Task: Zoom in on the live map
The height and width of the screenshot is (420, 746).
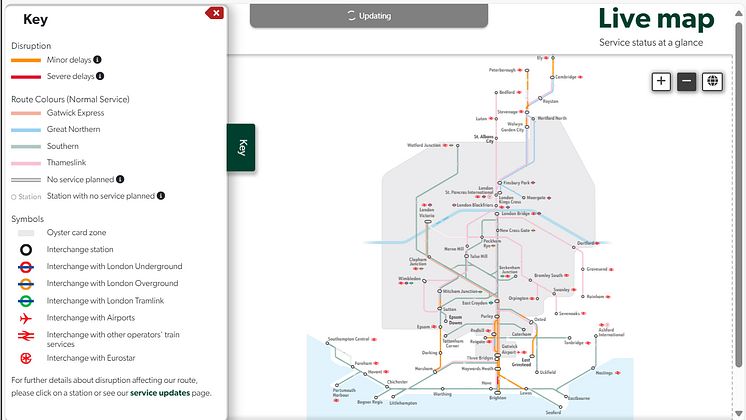Action: (x=661, y=82)
